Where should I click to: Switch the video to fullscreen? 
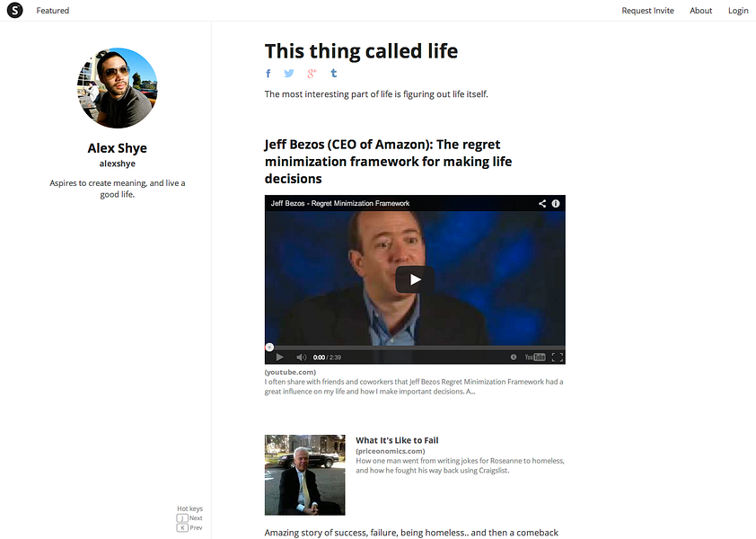pyautogui.click(x=558, y=357)
